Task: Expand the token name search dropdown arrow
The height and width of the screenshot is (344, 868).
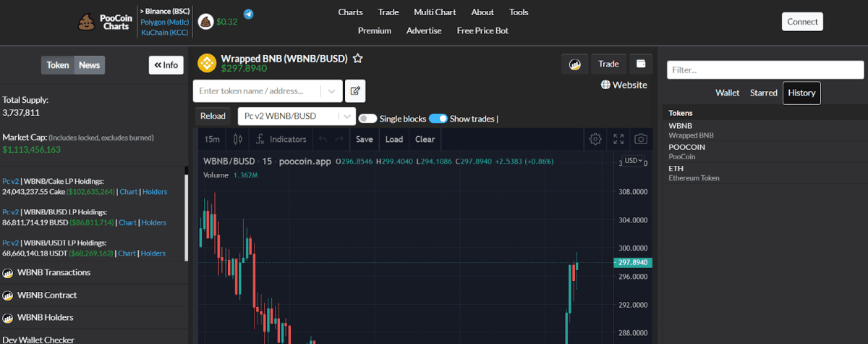Action: click(x=331, y=91)
